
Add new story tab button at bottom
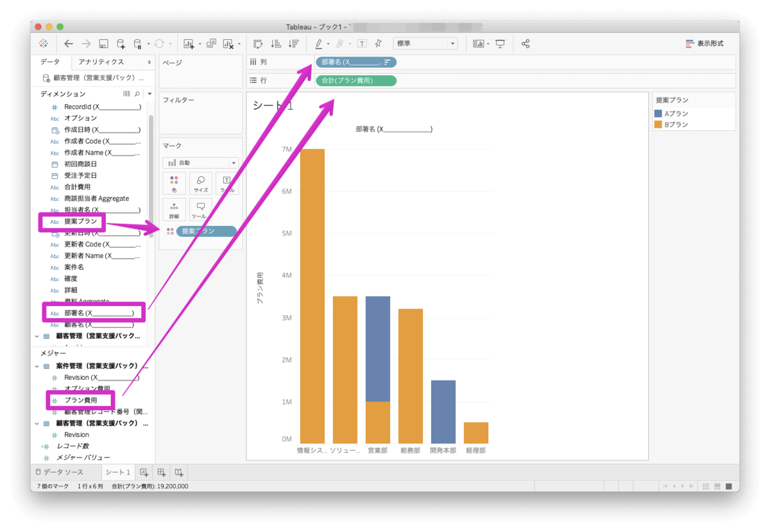tap(179, 472)
